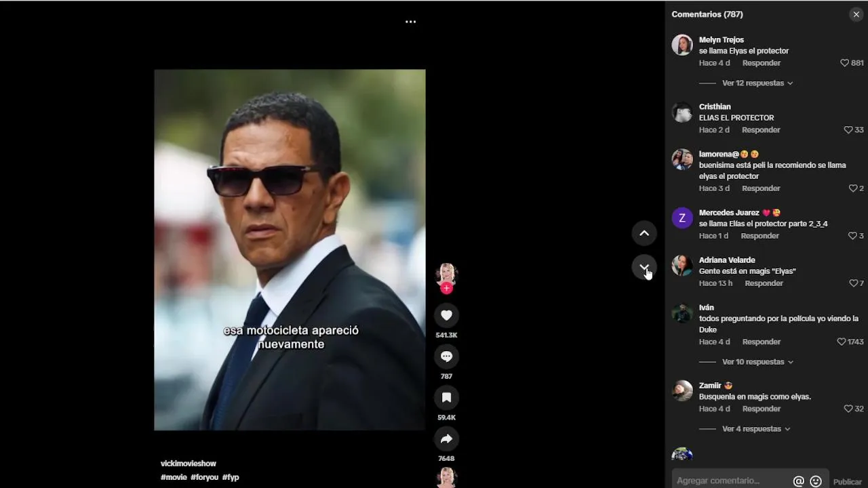Open Melyn Trejos's profile avatar
Image resolution: width=868 pixels, height=488 pixels.
pos(682,45)
